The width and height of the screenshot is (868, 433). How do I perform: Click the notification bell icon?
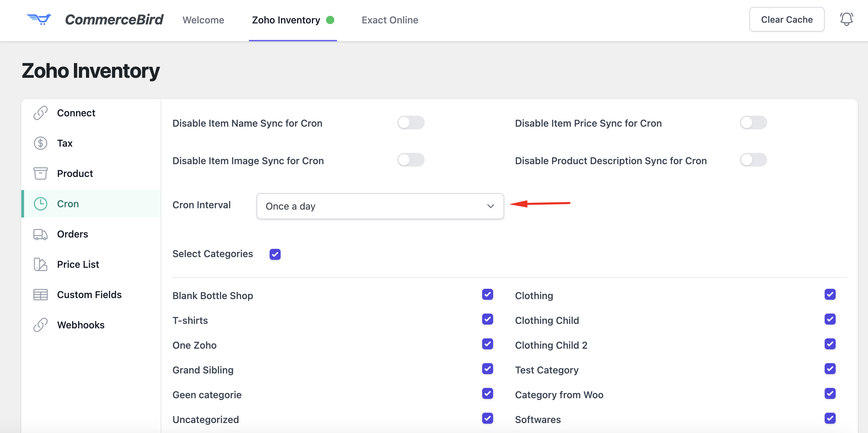pos(846,19)
